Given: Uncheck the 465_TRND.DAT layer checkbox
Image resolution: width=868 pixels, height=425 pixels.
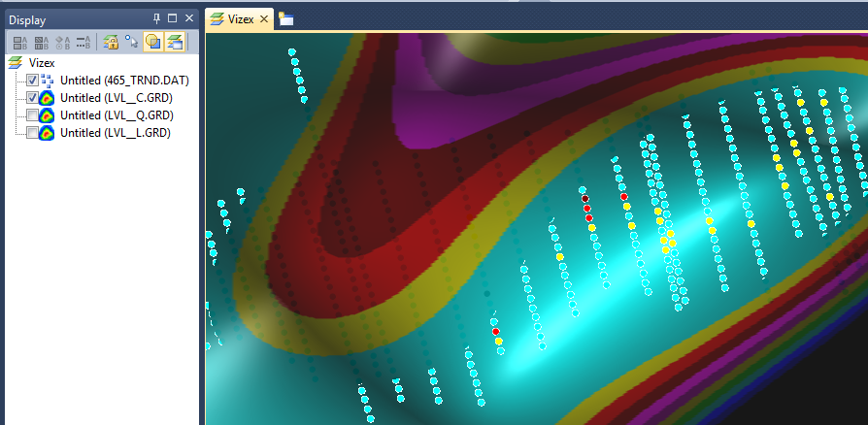Looking at the screenshot, I should [x=33, y=81].
